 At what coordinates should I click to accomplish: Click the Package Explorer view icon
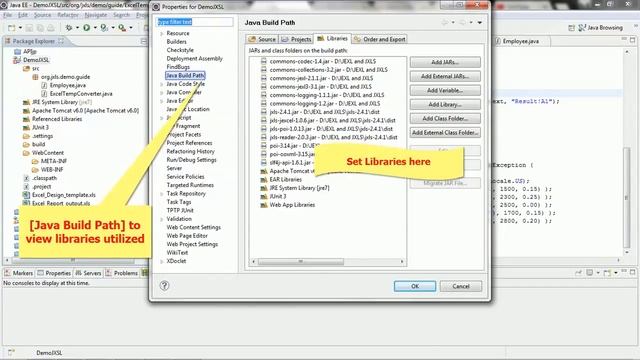pos(8,41)
